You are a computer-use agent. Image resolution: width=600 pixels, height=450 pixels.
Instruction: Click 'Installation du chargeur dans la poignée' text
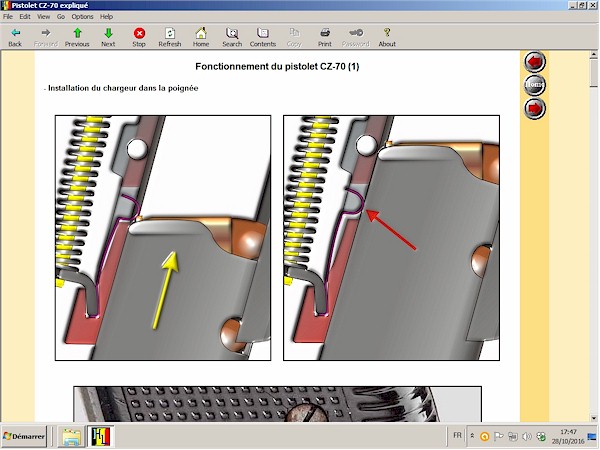[x=123, y=88]
